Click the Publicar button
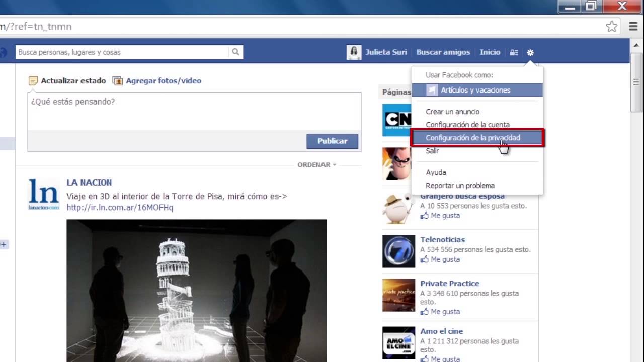Screen dimensions: 644x362 click(x=333, y=141)
